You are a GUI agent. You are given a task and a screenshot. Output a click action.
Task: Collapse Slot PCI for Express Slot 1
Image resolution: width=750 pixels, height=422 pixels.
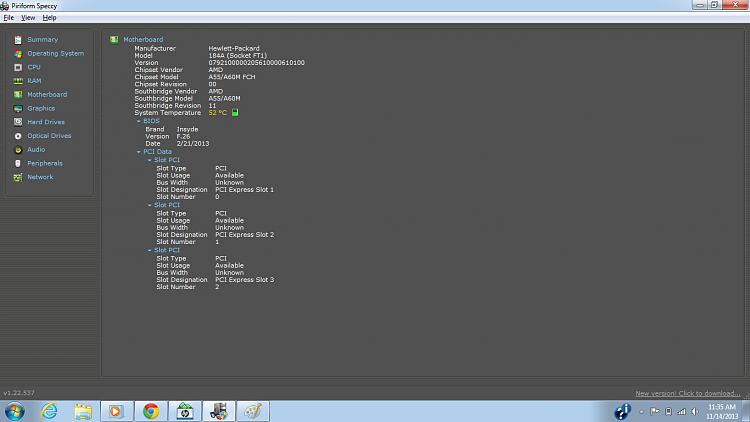(149, 160)
